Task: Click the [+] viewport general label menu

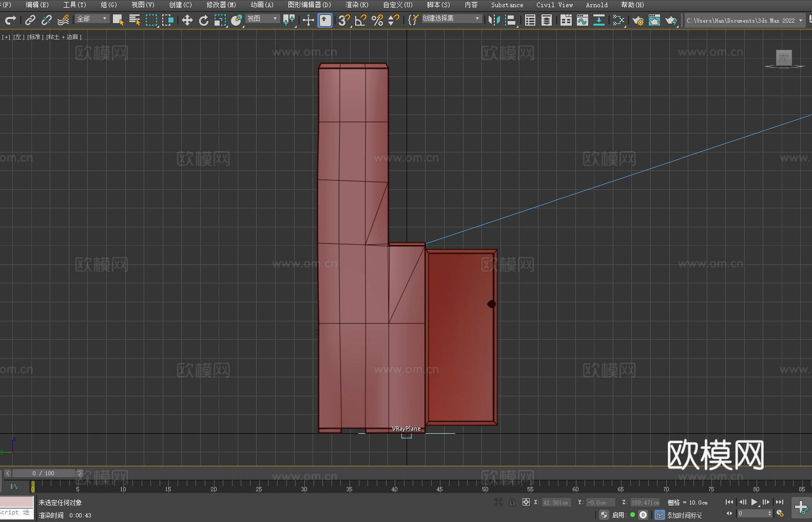Action: click(x=6, y=37)
